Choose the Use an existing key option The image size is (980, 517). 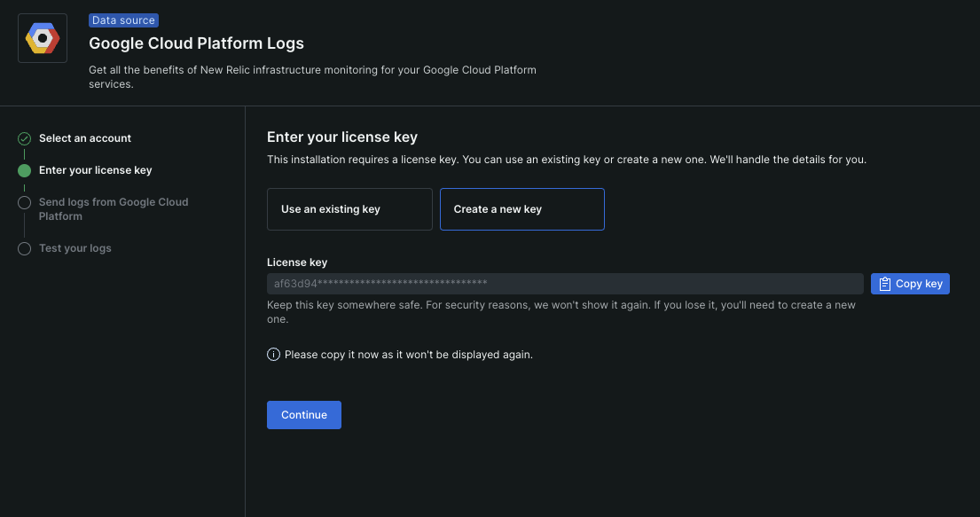[349, 209]
